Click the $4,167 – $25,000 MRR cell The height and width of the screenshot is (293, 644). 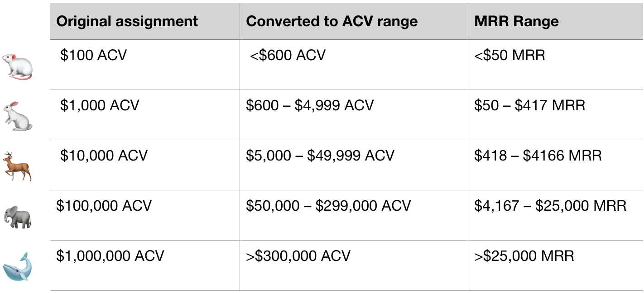coord(556,215)
